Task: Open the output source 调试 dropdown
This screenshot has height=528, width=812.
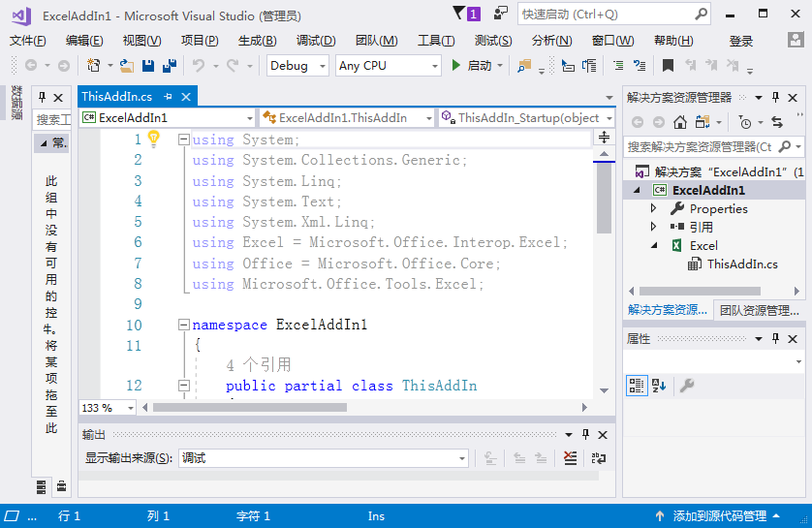Action: (x=324, y=458)
